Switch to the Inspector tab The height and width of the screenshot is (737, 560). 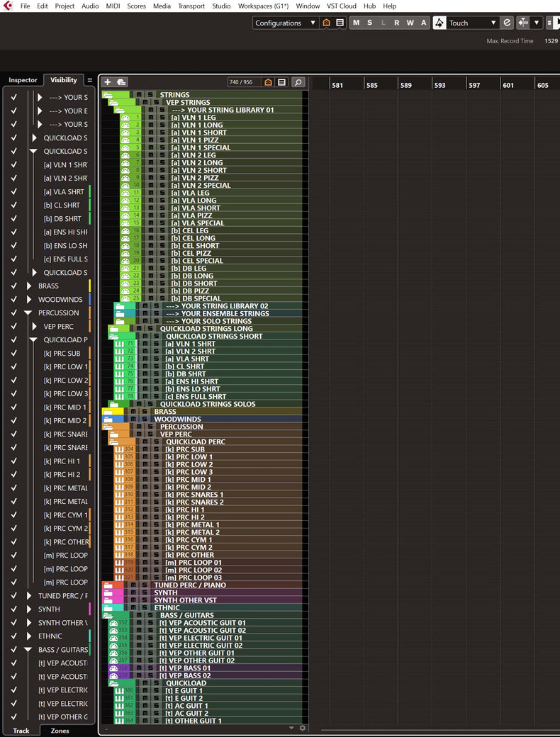tap(23, 80)
